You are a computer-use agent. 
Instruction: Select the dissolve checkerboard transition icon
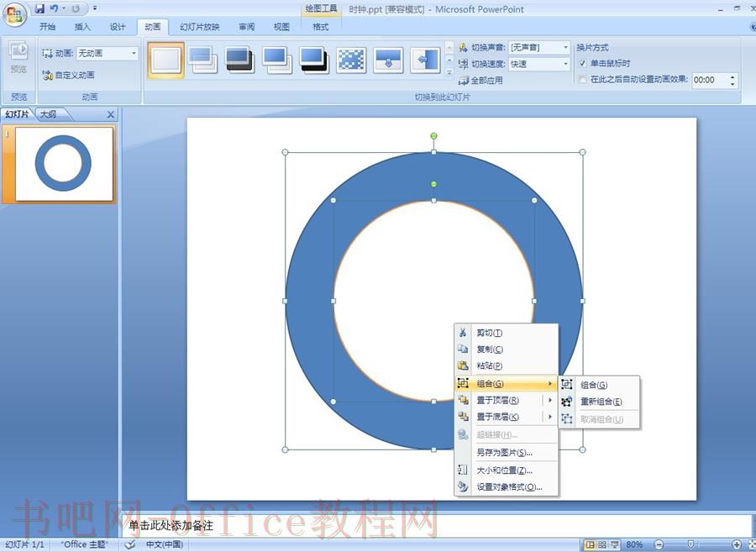pyautogui.click(x=351, y=60)
